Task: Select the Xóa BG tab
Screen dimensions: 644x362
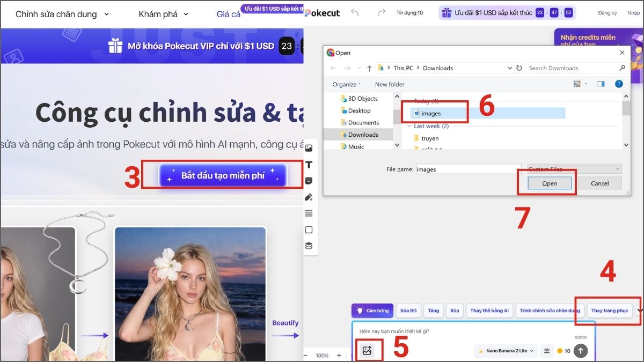Action: [x=408, y=311]
